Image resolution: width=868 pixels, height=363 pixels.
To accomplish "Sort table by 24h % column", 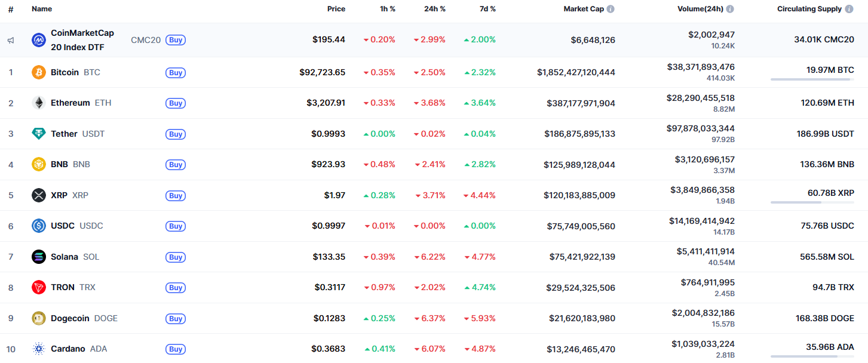I will point(434,9).
